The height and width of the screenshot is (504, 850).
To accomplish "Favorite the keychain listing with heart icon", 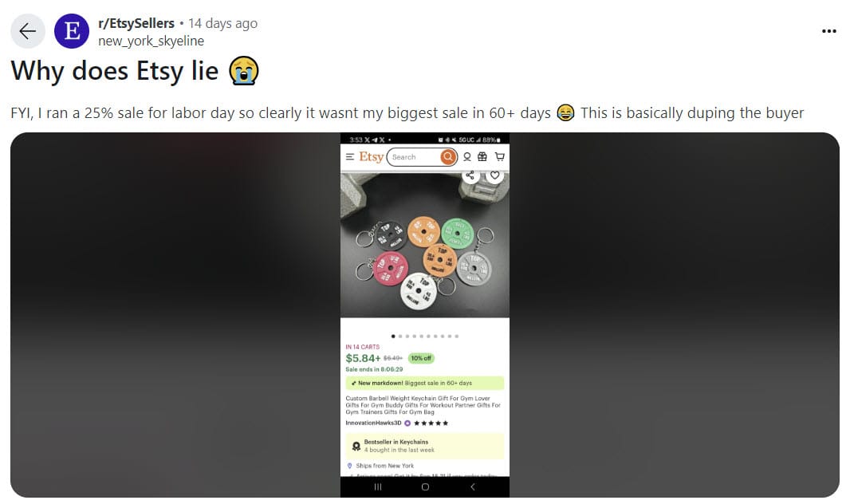I will 494,175.
